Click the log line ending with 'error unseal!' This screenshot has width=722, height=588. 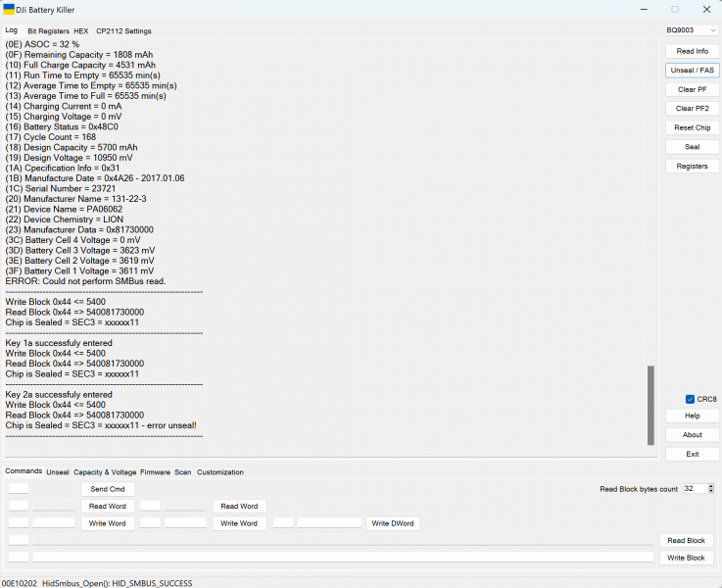(101, 425)
